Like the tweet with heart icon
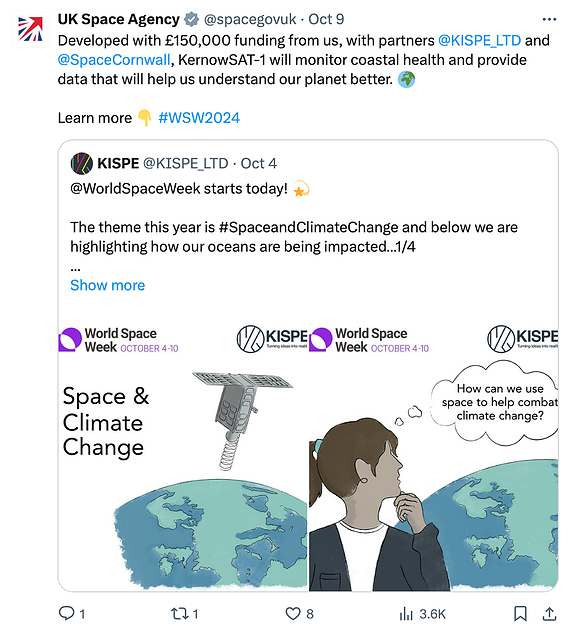This screenshot has height=632, width=569. tap(293, 613)
